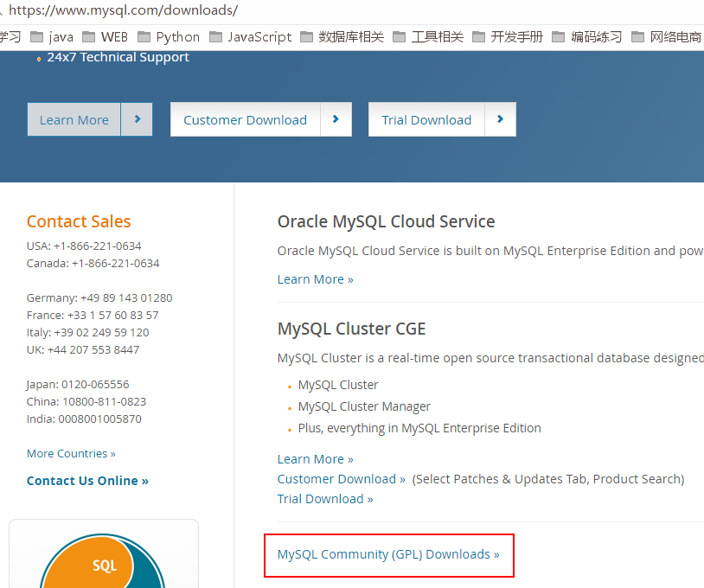704x588 pixels.
Task: Click the 24x7 Technical Support bullet text
Action: 118,57
